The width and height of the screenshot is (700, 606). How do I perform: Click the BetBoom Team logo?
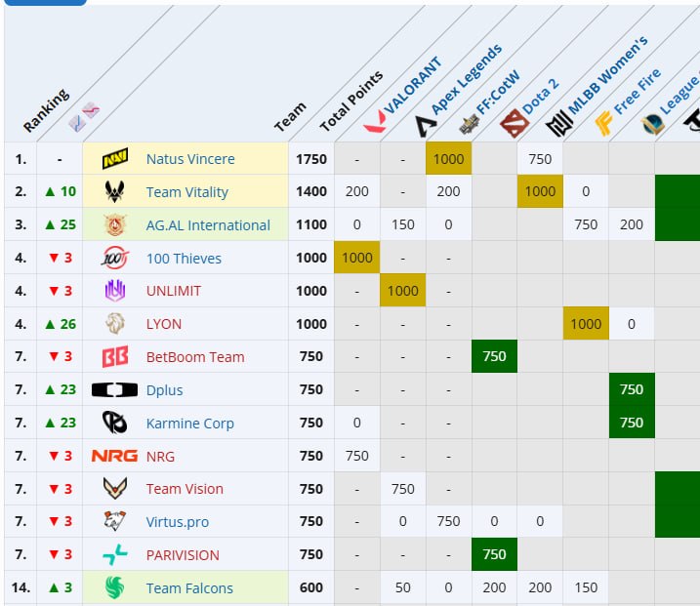tap(115, 356)
